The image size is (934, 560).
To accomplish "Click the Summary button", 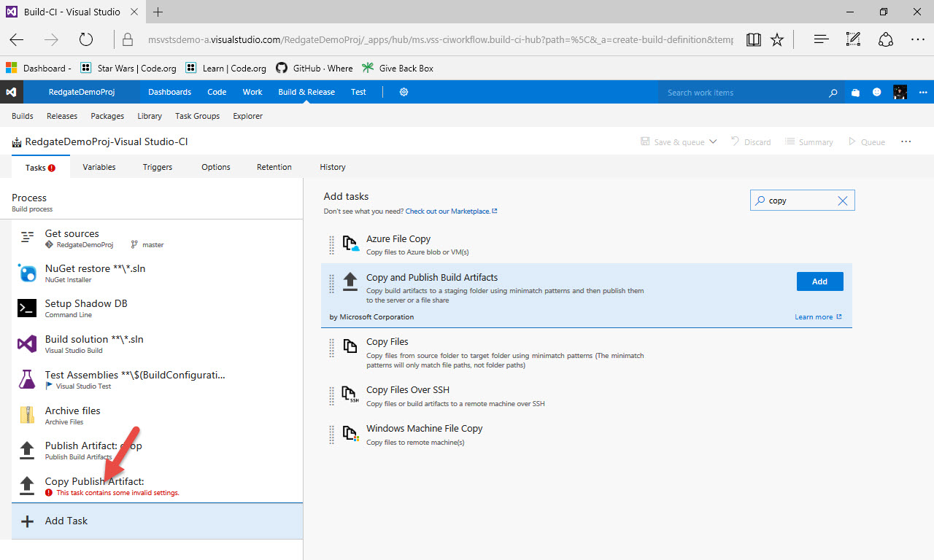I will (x=808, y=141).
